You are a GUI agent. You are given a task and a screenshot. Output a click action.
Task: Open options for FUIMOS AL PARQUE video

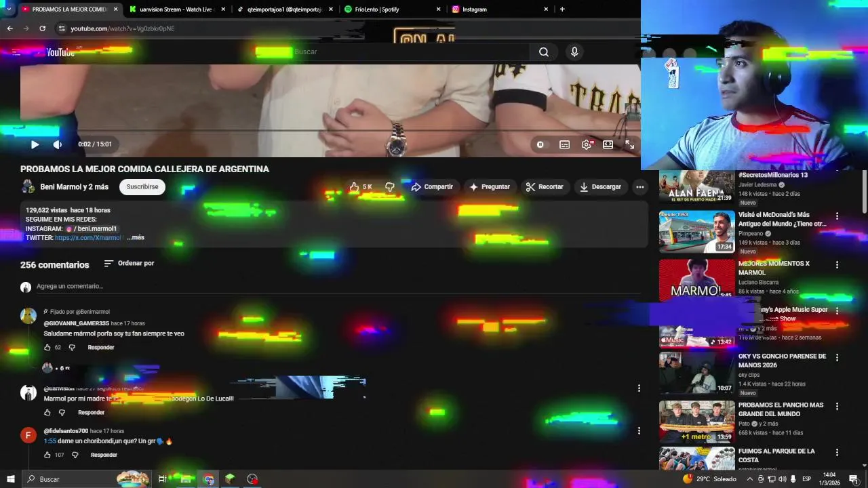click(837, 452)
